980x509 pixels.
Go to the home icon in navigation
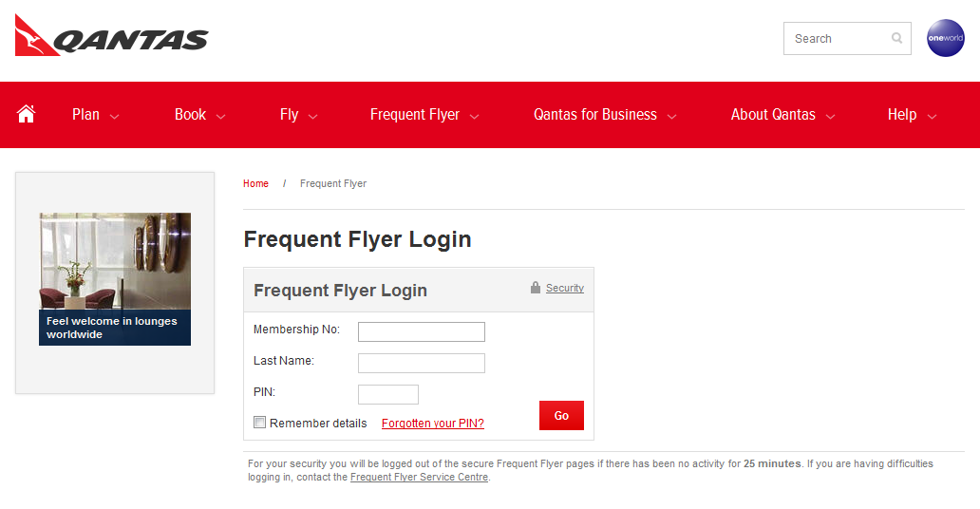pos(27,115)
